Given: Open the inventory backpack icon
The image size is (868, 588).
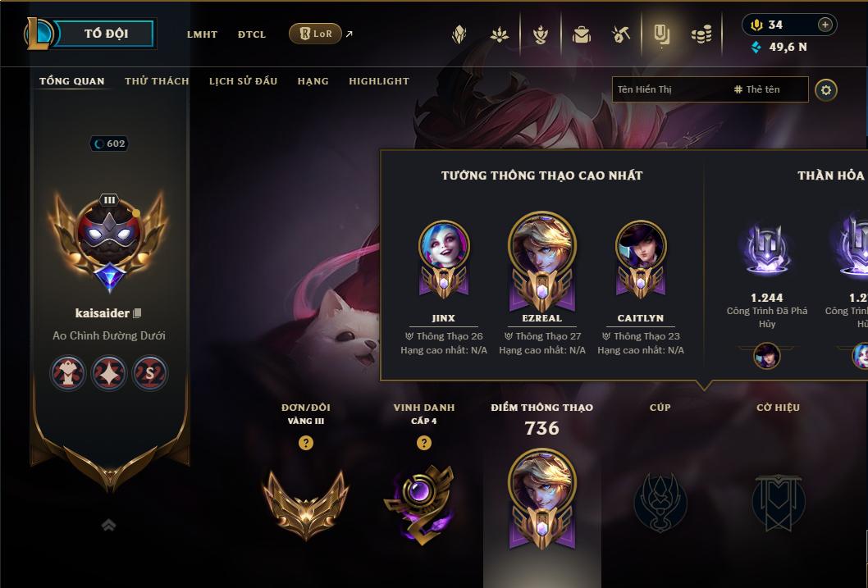Looking at the screenshot, I should [581, 34].
